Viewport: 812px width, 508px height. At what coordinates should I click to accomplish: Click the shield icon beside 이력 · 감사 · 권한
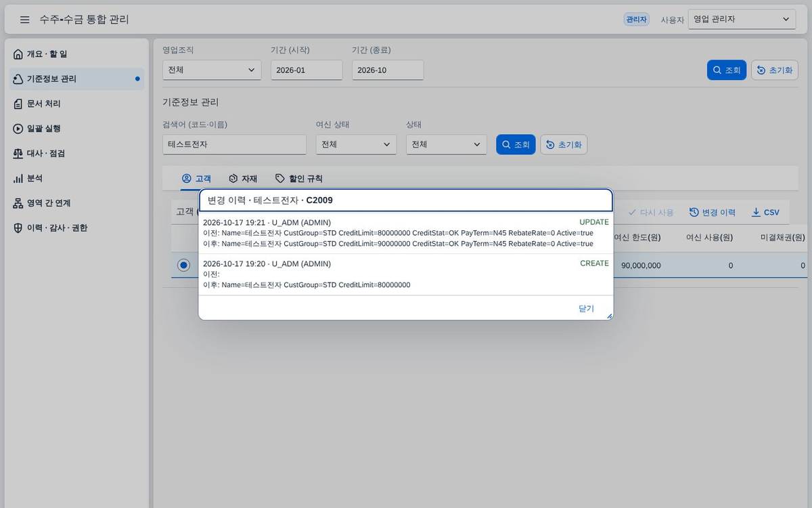coord(18,228)
